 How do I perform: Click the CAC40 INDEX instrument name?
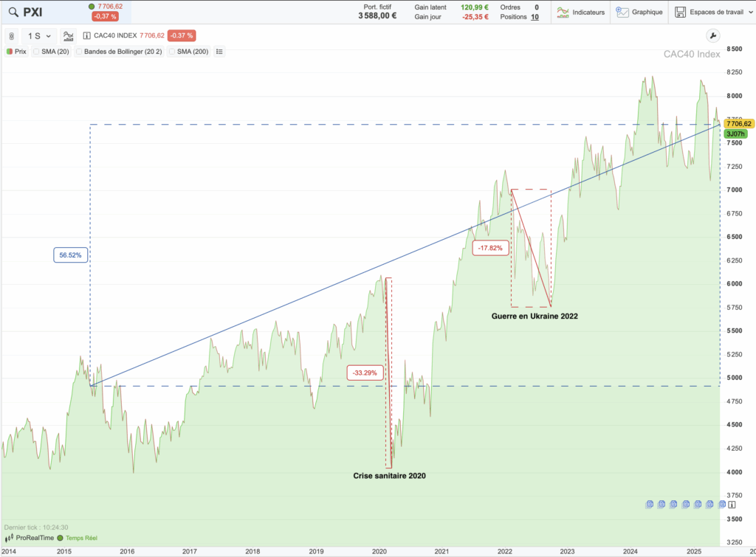point(115,35)
